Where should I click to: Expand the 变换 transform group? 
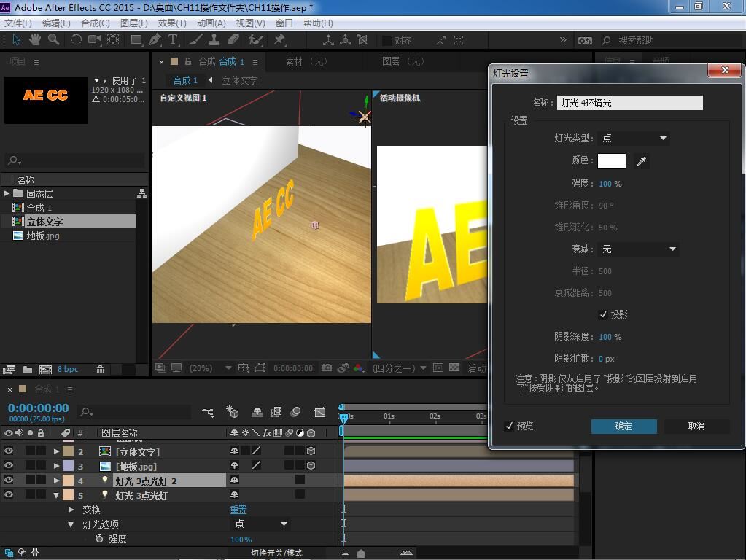71,510
